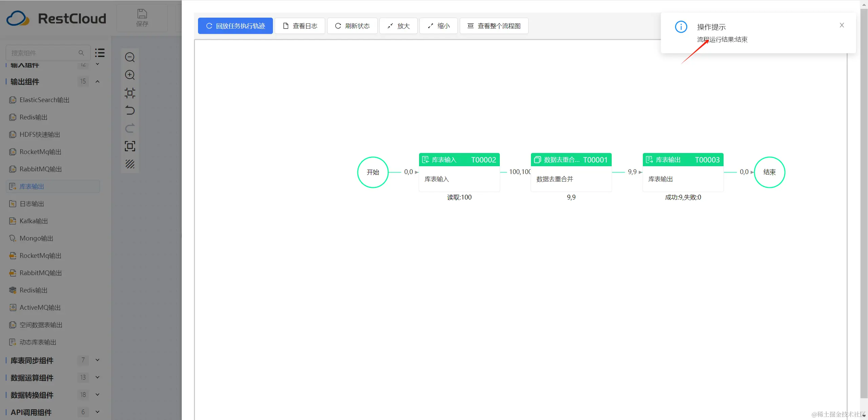Click the undo arrow icon
868x420 pixels.
130,111
